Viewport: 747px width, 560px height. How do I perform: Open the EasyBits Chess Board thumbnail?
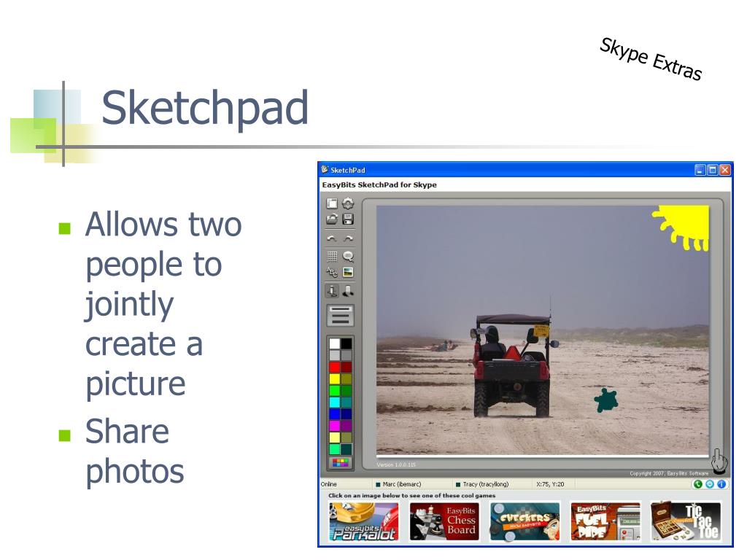click(x=444, y=522)
